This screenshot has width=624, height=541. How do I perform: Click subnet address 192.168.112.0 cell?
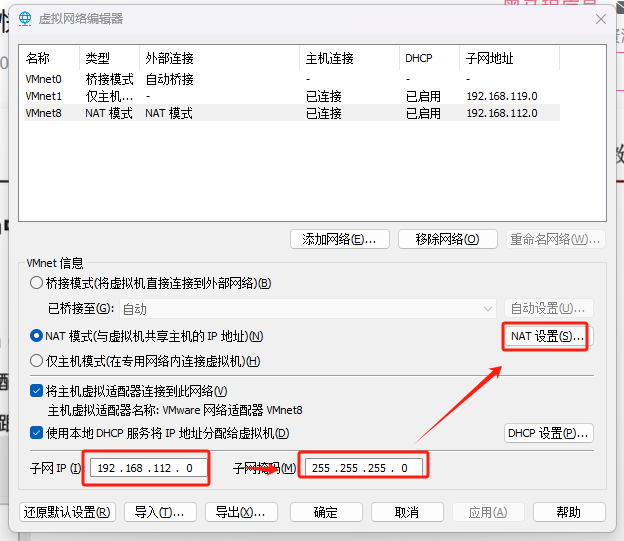click(502, 113)
